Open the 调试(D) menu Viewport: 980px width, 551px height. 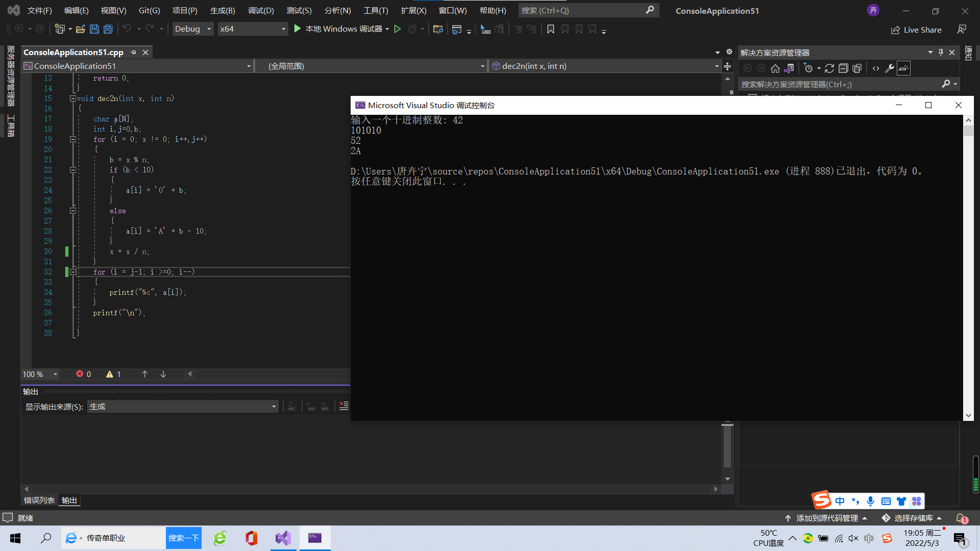click(261, 10)
